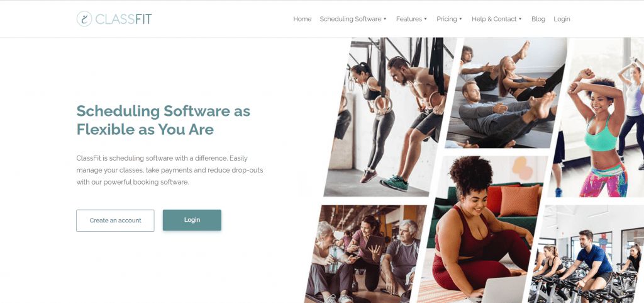Screen dimensions: 644x303
Task: Expand the Features menu arrow
Action: [426, 19]
